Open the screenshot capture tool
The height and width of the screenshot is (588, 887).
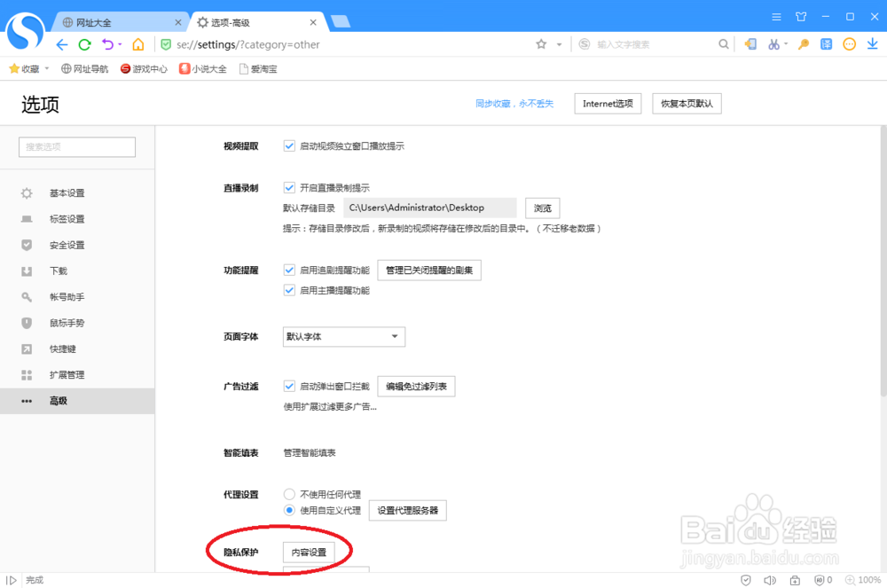(x=773, y=43)
